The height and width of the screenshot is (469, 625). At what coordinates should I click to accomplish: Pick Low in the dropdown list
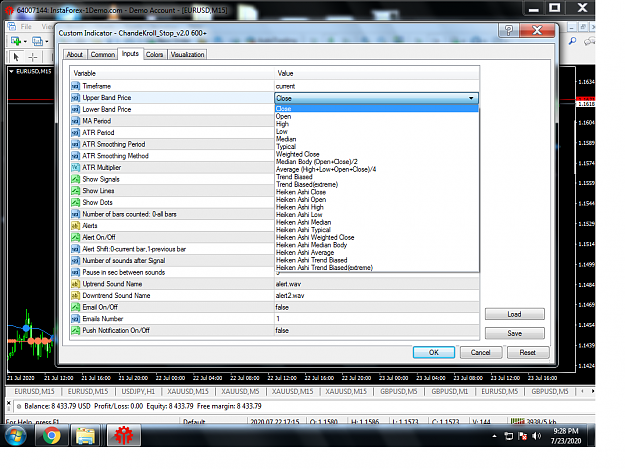point(377,131)
